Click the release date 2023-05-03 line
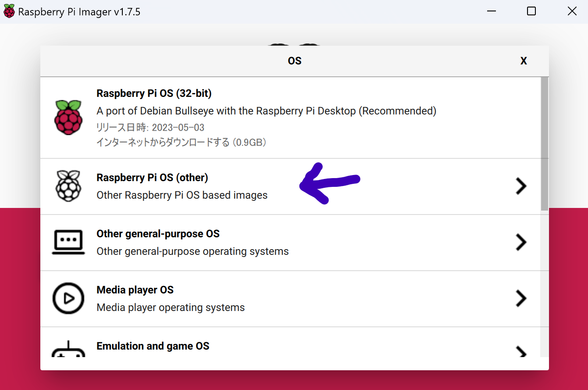Viewport: 588px width, 390px height. click(x=150, y=128)
